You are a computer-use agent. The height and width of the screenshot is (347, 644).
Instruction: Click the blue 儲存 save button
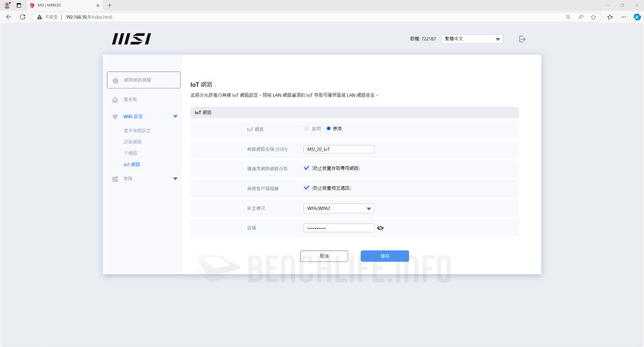tap(385, 256)
